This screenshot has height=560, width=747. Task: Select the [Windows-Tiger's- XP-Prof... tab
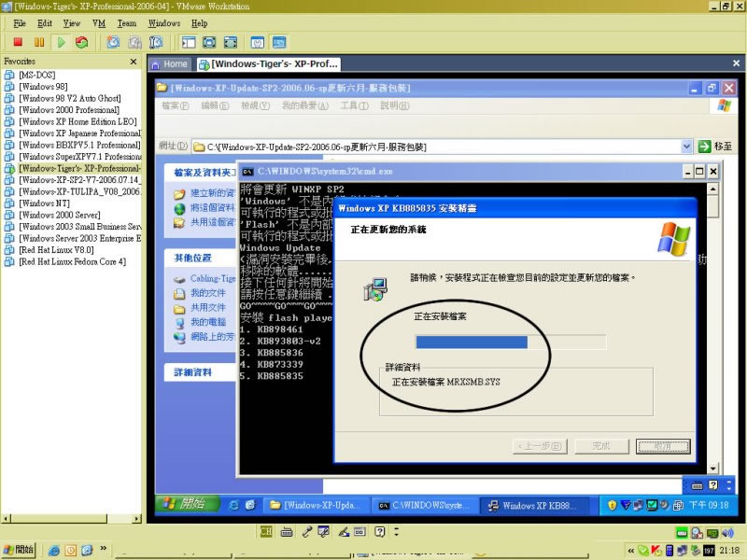tap(269, 64)
